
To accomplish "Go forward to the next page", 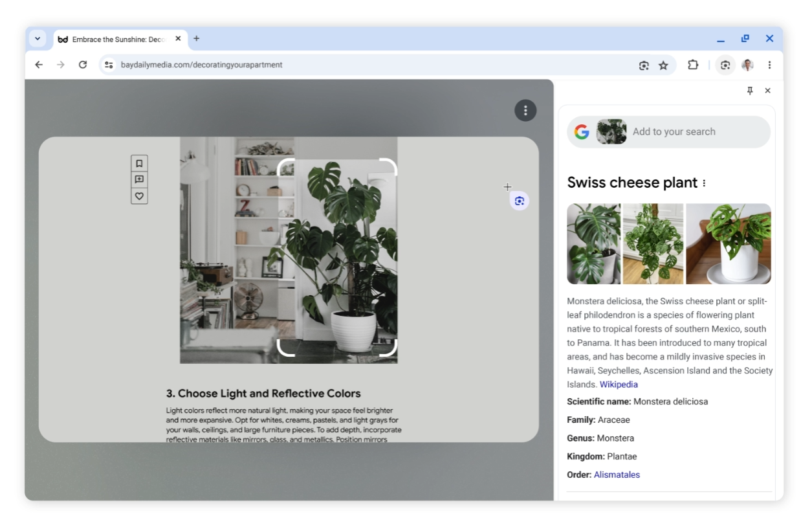I will (61, 65).
